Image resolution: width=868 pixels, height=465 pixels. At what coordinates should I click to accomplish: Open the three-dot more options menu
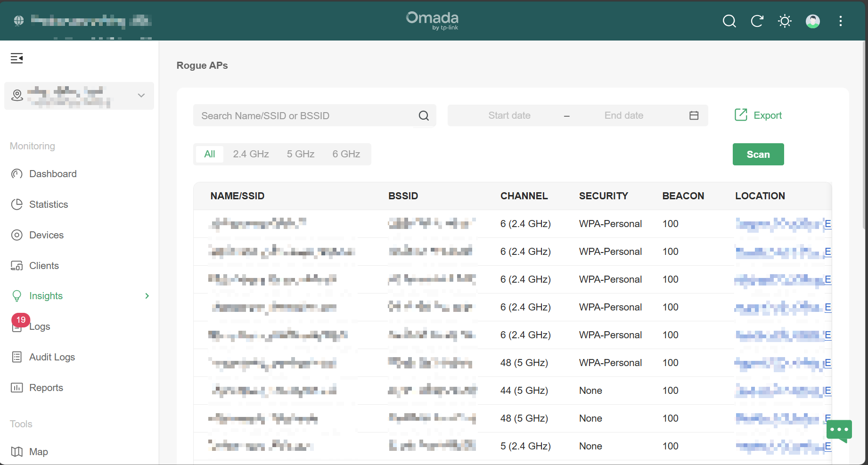[x=841, y=21]
